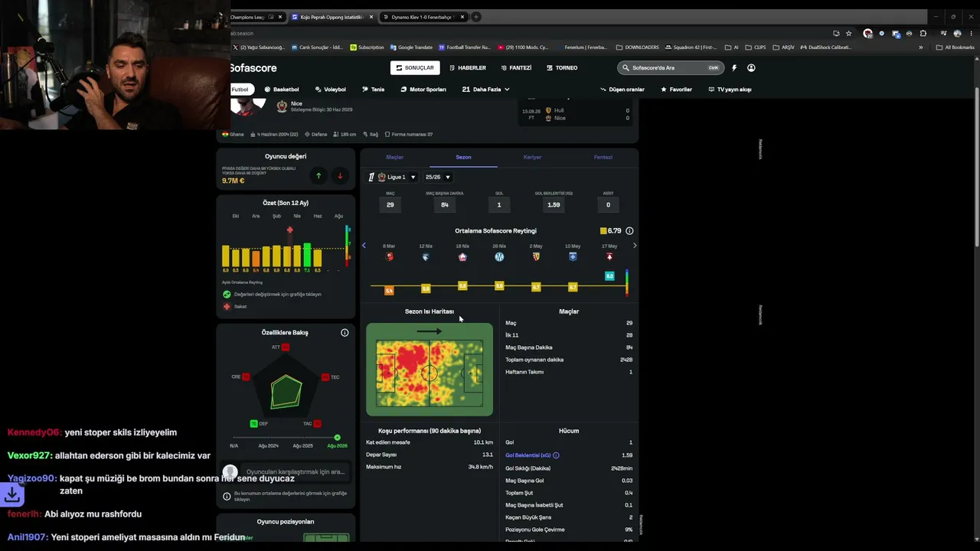980x551 pixels.
Task: Open the 18 Nis match team logo
Action: pos(462,257)
